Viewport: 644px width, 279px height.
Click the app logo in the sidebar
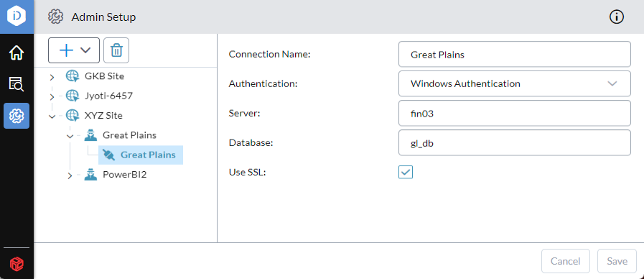pyautogui.click(x=17, y=17)
